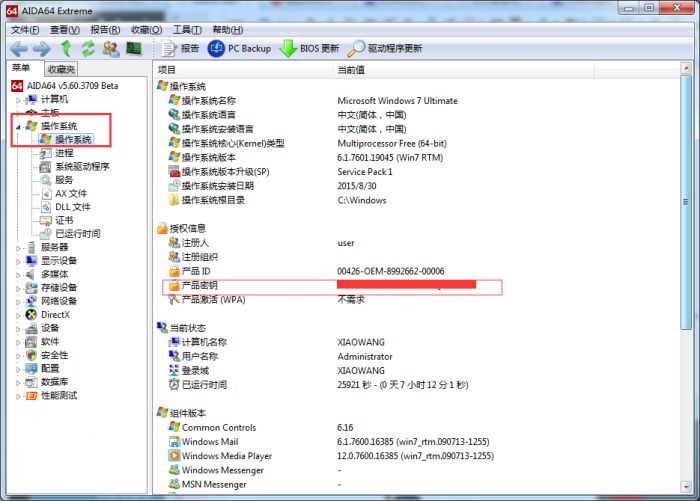The height and width of the screenshot is (501, 700).
Task: Open the 工具(T) menu
Action: tap(188, 30)
